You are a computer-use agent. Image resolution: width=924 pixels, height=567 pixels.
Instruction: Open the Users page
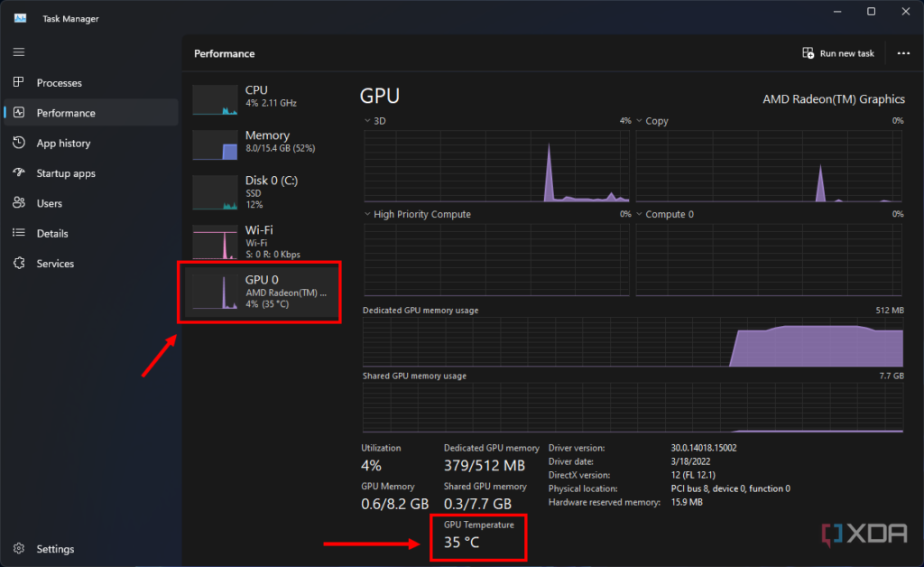(x=49, y=203)
